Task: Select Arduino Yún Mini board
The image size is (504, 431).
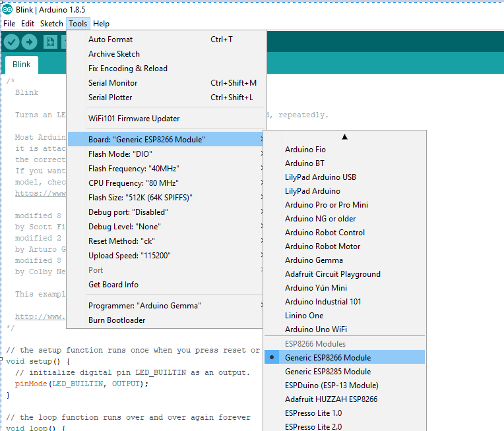Action: 344,287
